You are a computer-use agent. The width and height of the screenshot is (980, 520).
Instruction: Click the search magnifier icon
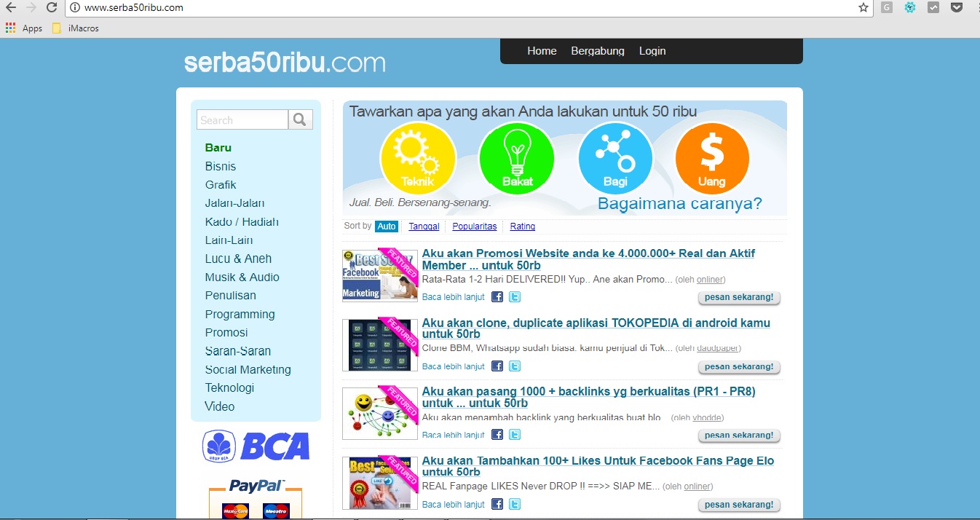click(x=300, y=119)
